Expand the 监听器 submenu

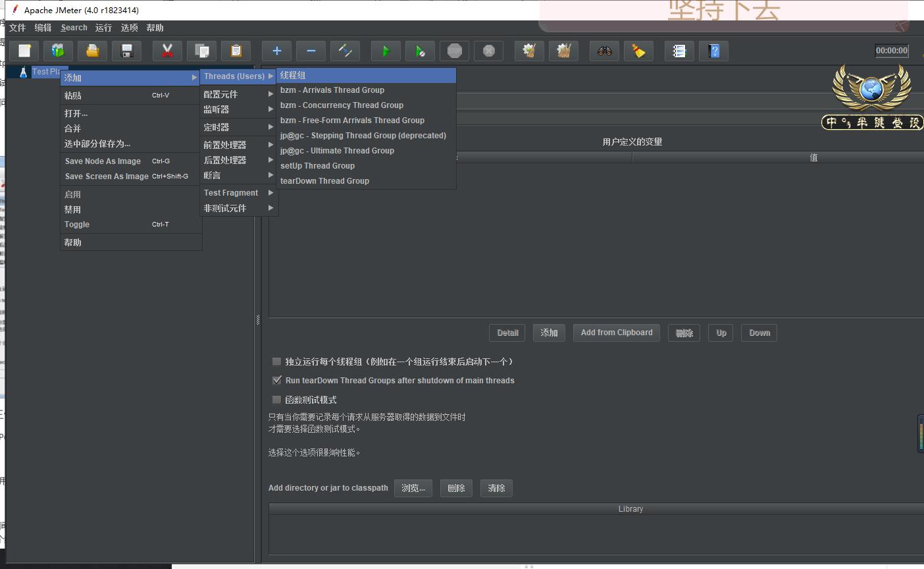pyautogui.click(x=238, y=109)
